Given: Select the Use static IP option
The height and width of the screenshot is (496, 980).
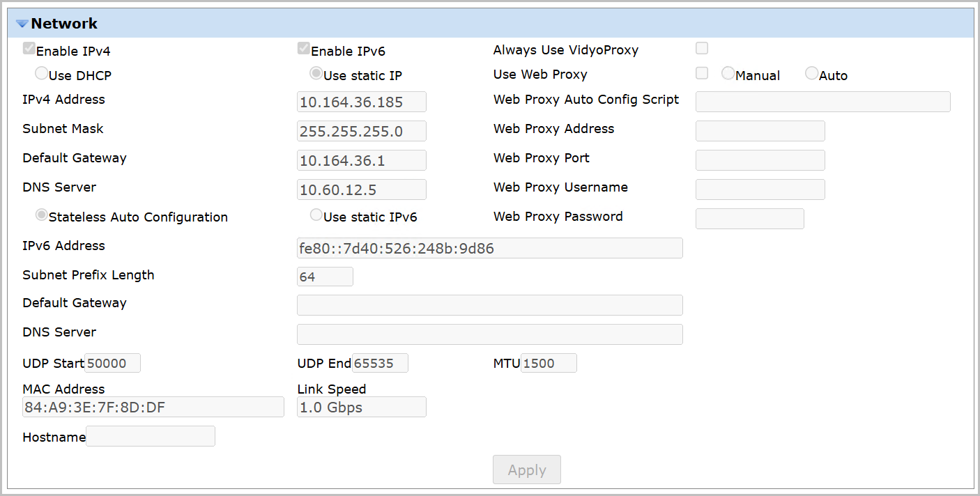Looking at the screenshot, I should click(x=316, y=73).
